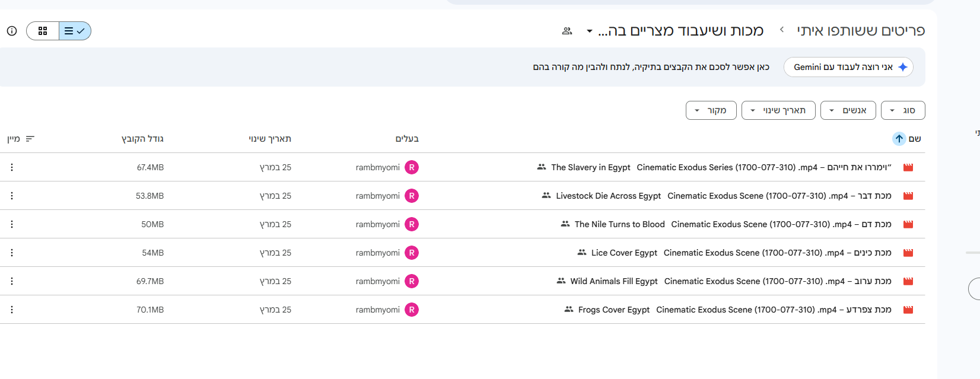Click the shared folder people icon

567,31
